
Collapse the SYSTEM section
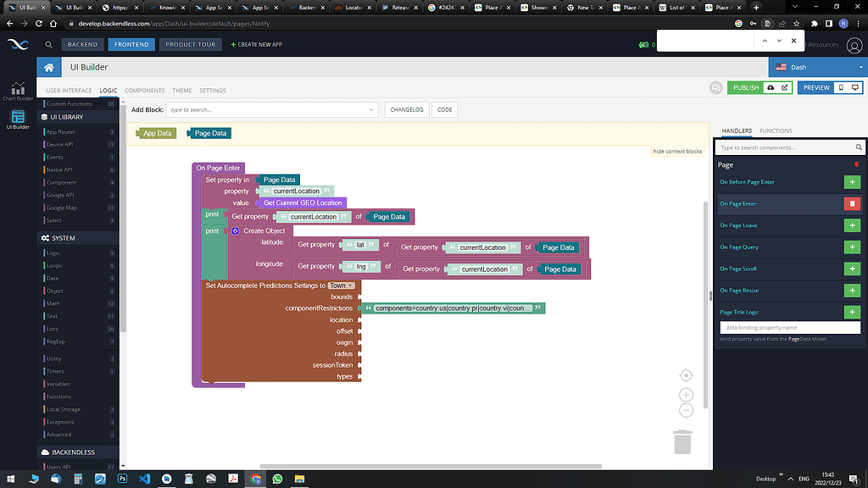[x=77, y=238]
